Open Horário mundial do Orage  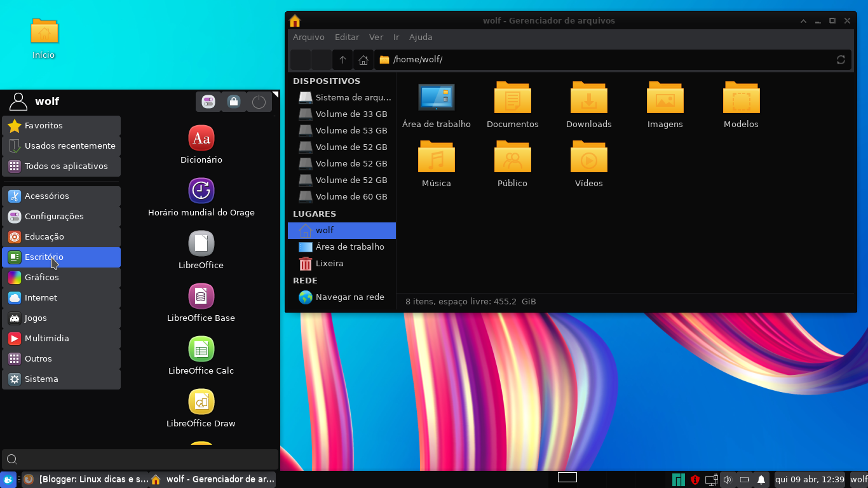[x=201, y=195]
